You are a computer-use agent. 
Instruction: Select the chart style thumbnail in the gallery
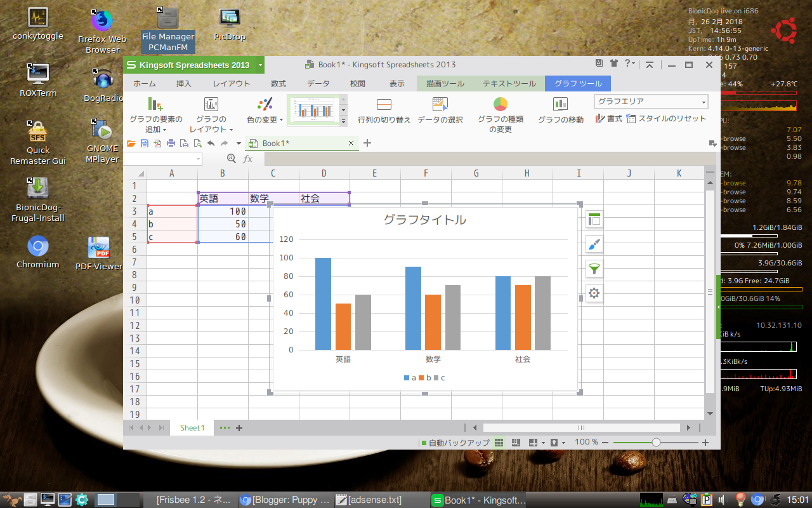point(313,110)
